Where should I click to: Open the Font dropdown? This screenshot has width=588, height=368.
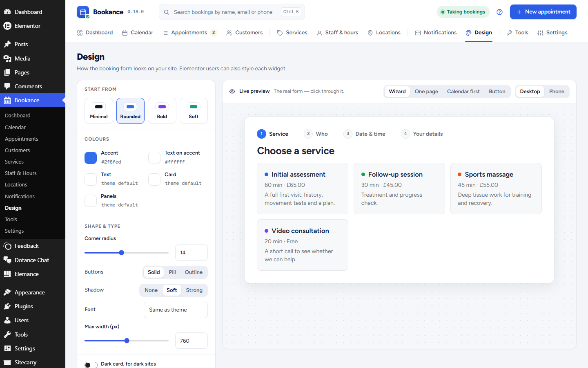click(176, 310)
